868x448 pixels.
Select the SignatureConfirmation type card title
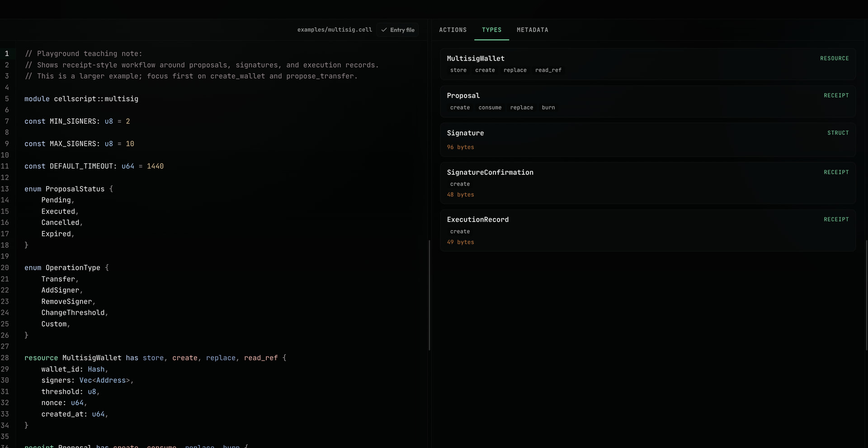[490, 172]
